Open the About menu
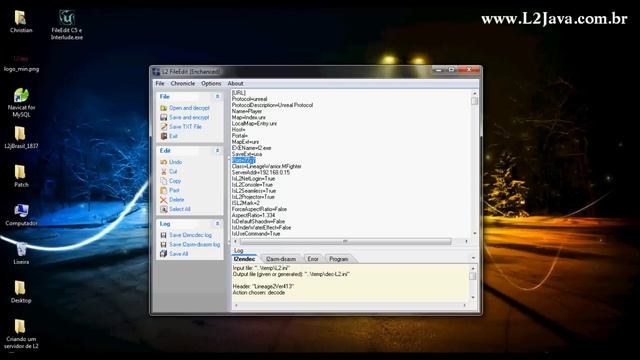This screenshot has height=360, width=640. 236,83
